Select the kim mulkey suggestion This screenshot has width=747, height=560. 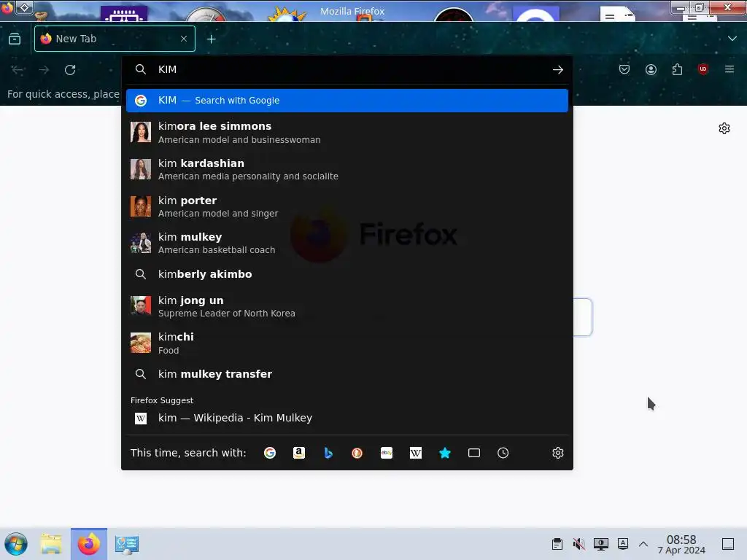pos(347,243)
